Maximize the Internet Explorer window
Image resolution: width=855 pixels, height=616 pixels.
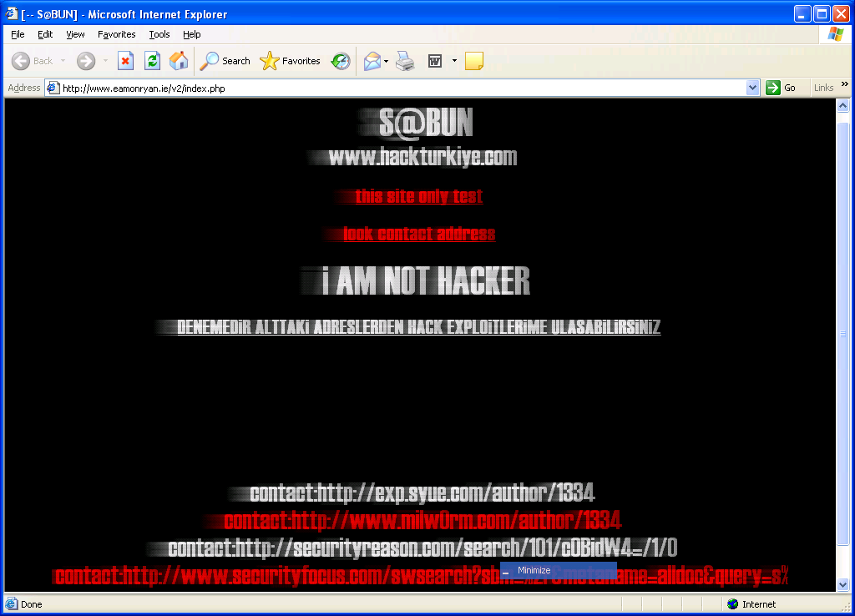(x=822, y=13)
